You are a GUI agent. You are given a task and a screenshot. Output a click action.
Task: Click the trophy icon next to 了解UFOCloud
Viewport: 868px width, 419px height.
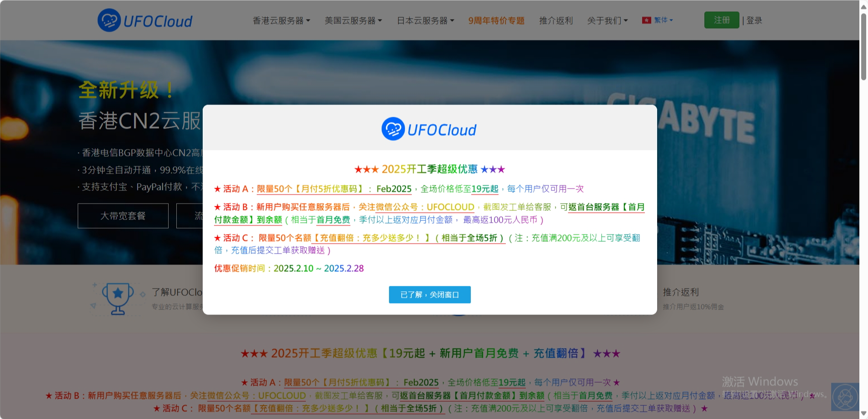tap(118, 298)
